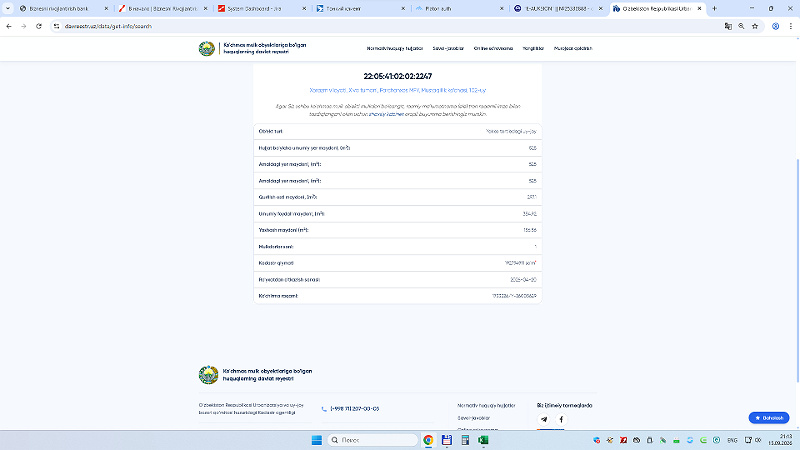
Task: Close the System Dashboard tab
Action: pyautogui.click(x=304, y=9)
